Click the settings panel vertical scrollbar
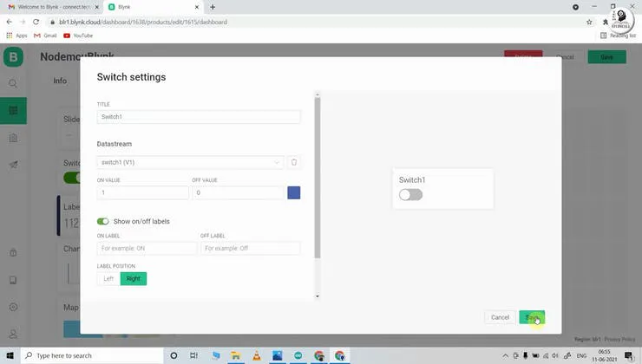Image resolution: width=642 pixels, height=364 pixels. (x=318, y=178)
